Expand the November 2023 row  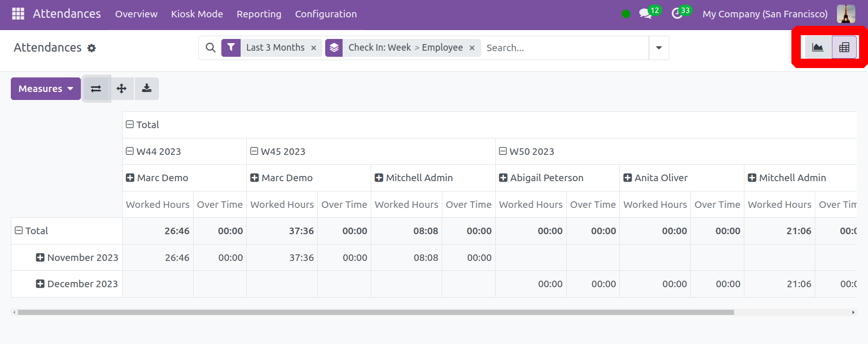pos(40,258)
